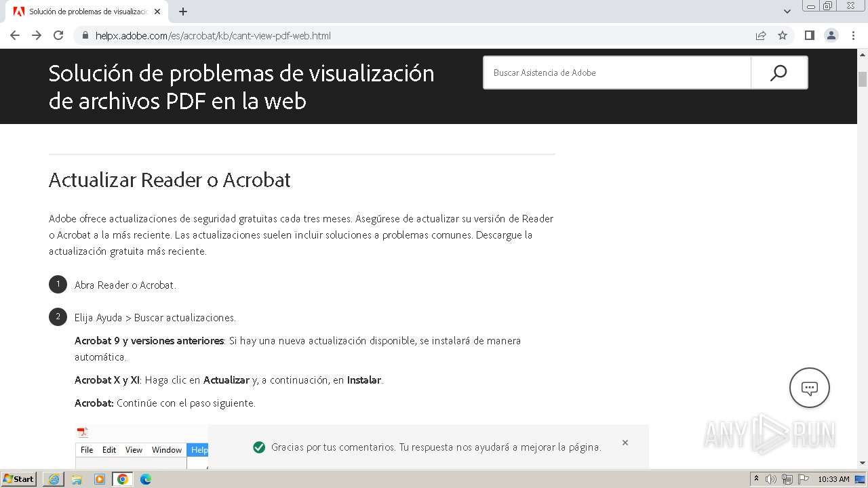Click text 'Elija Ayuda > Buscar actualizaciones.'
Image resolution: width=868 pixels, height=488 pixels.
click(x=155, y=318)
